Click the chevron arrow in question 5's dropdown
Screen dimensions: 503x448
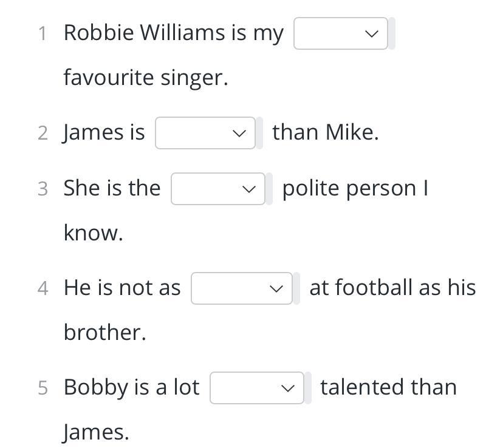pos(288,389)
